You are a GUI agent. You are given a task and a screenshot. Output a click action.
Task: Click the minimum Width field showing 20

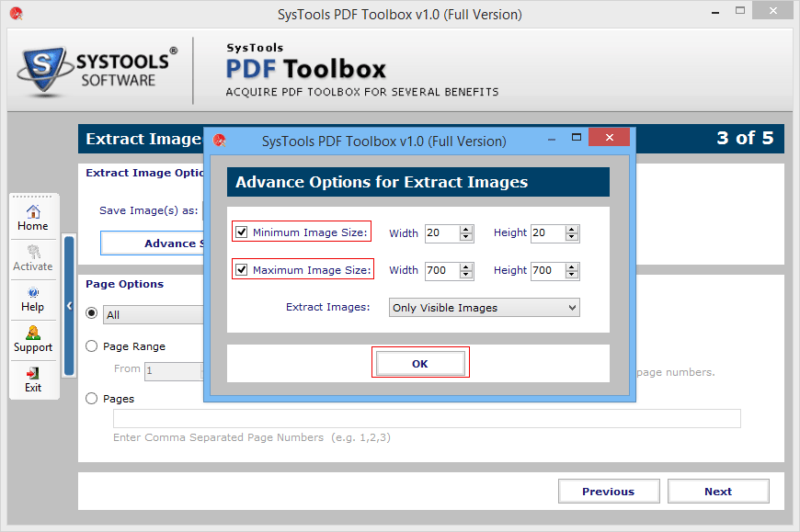point(441,232)
